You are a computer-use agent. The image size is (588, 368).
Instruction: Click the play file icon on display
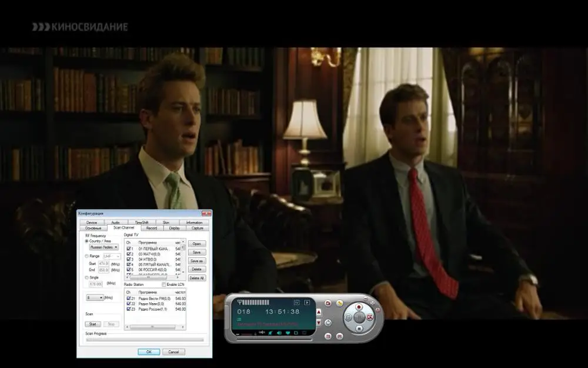coord(307,303)
